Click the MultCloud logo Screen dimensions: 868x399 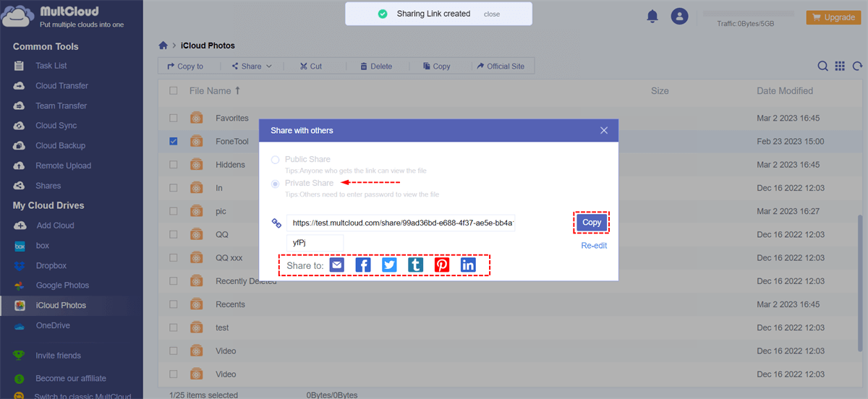point(63,17)
